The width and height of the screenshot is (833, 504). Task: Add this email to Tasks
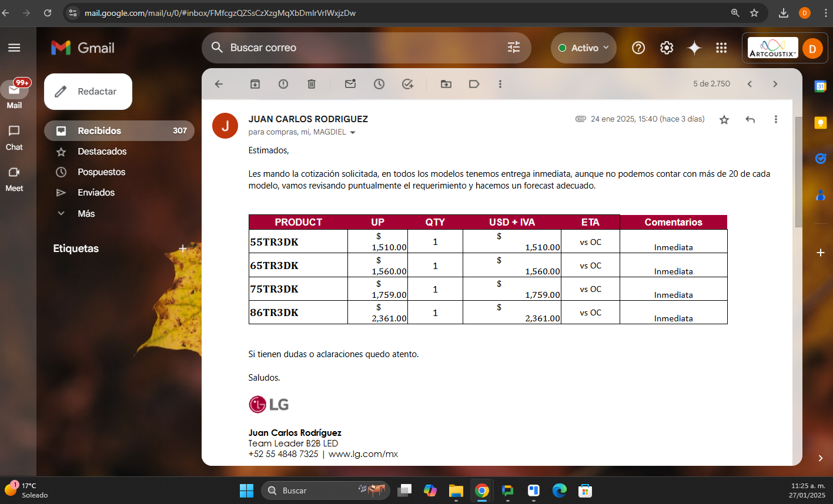pos(407,84)
